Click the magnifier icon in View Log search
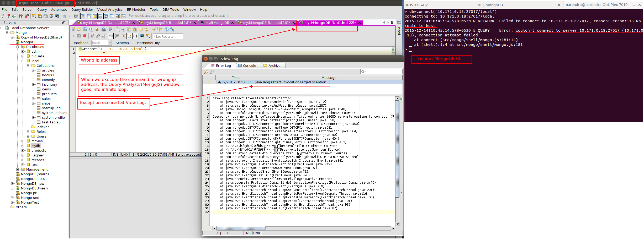Viewport: 644px width, 240px height. point(363,72)
